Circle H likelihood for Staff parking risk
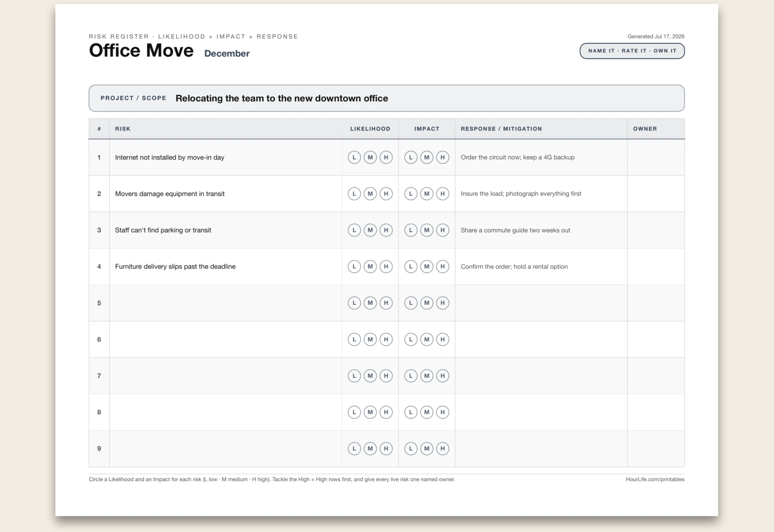 pos(386,230)
